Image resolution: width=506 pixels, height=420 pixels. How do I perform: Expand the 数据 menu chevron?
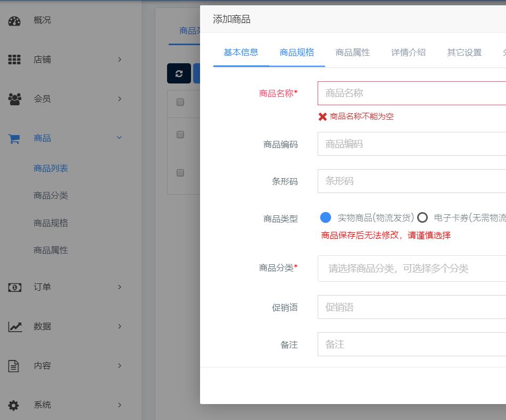click(x=119, y=326)
